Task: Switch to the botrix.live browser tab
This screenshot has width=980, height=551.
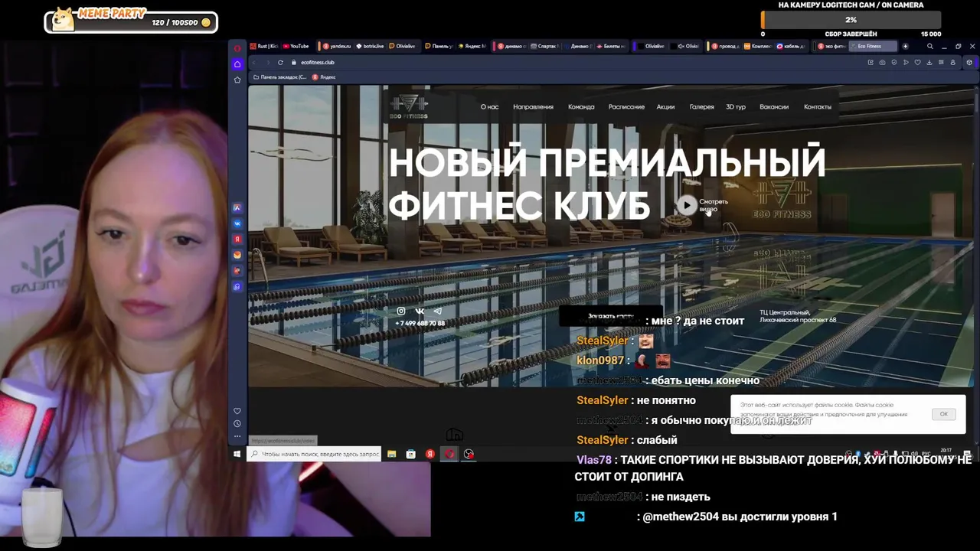Action: pos(371,46)
